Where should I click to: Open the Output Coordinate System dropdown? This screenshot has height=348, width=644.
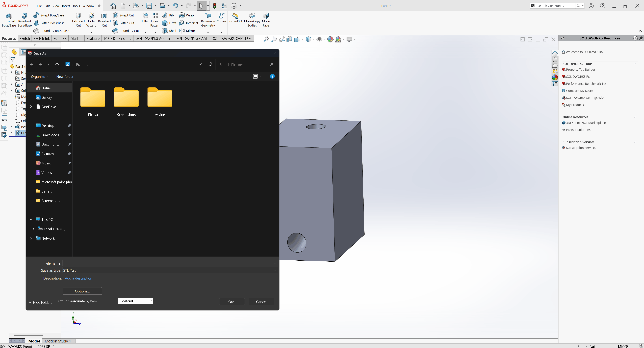tap(136, 301)
